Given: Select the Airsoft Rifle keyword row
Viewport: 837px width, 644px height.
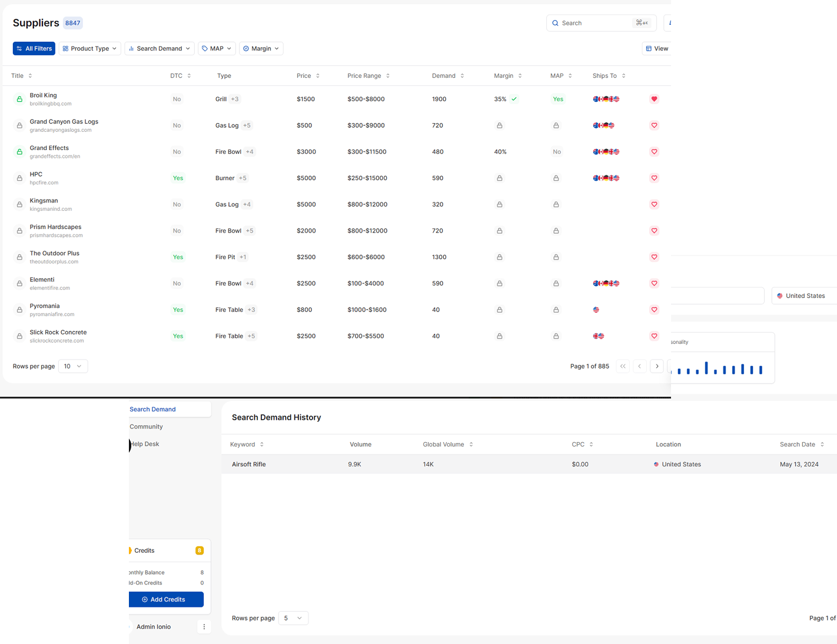Looking at the screenshot, I should point(529,464).
